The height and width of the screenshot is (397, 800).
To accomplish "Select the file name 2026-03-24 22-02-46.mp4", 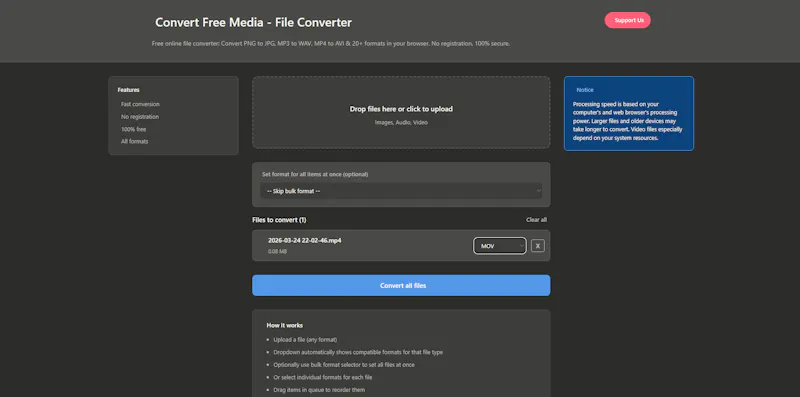I will pyautogui.click(x=305, y=240).
